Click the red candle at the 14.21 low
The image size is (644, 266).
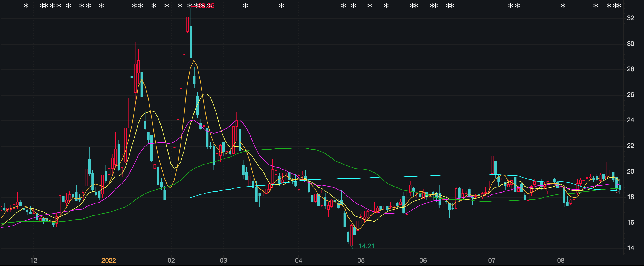(x=351, y=235)
